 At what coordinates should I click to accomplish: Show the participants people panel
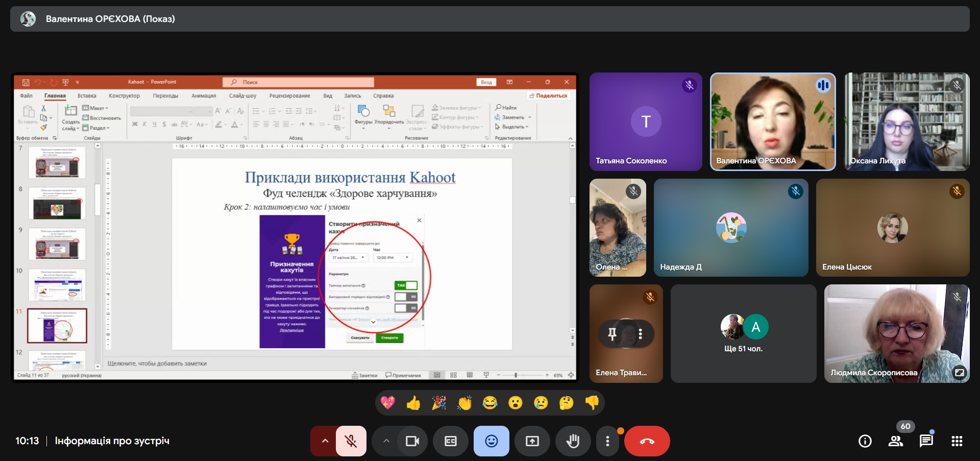pos(896,441)
